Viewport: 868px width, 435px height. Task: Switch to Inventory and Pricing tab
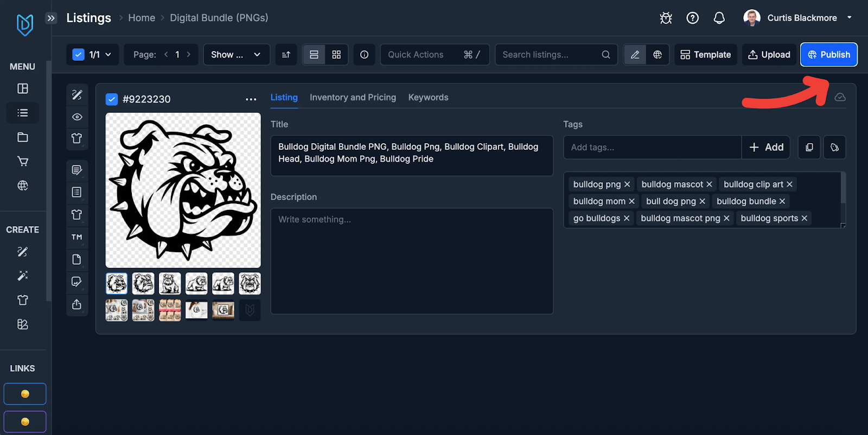(x=353, y=97)
